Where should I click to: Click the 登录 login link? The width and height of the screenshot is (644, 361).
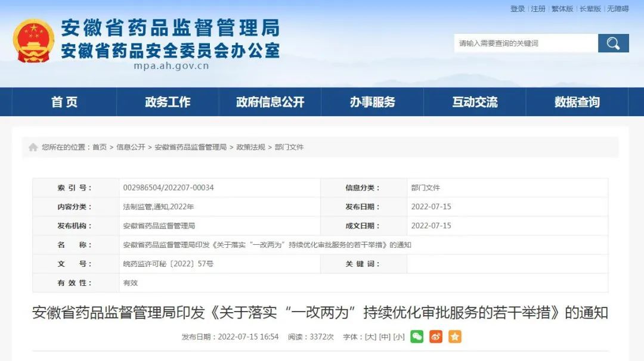pos(516,8)
